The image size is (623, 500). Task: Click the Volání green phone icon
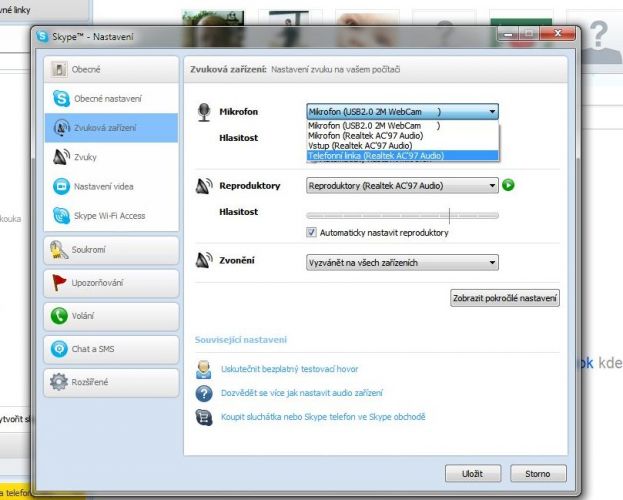coord(59,316)
